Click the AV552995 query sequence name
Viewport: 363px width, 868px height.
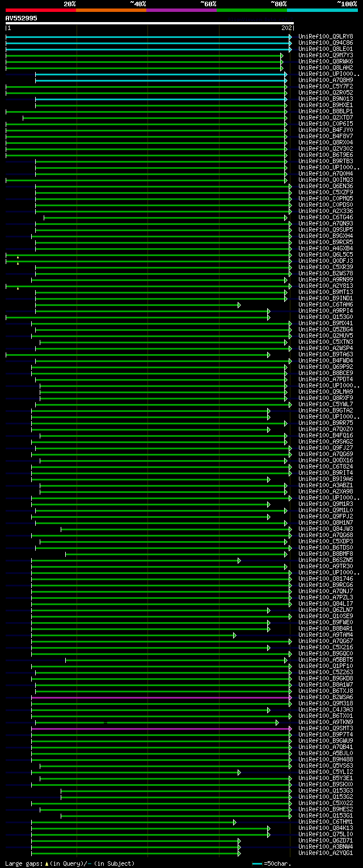(x=22, y=18)
